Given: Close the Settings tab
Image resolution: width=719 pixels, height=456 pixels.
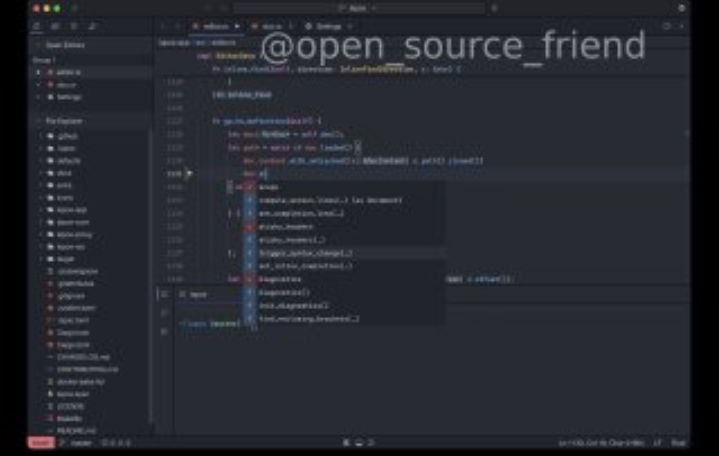Looking at the screenshot, I should (x=350, y=27).
